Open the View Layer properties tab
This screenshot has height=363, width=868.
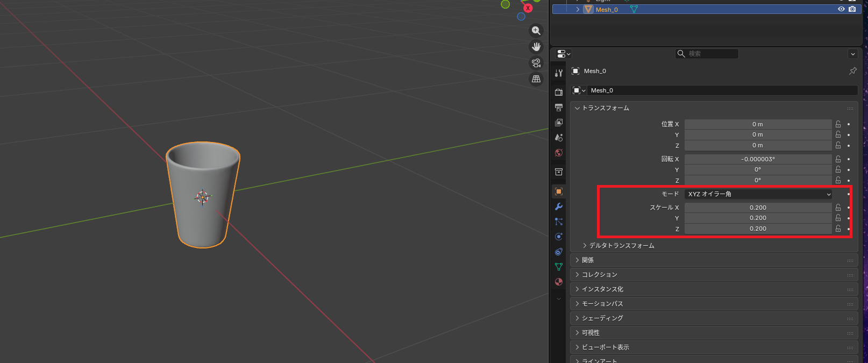[x=559, y=123]
